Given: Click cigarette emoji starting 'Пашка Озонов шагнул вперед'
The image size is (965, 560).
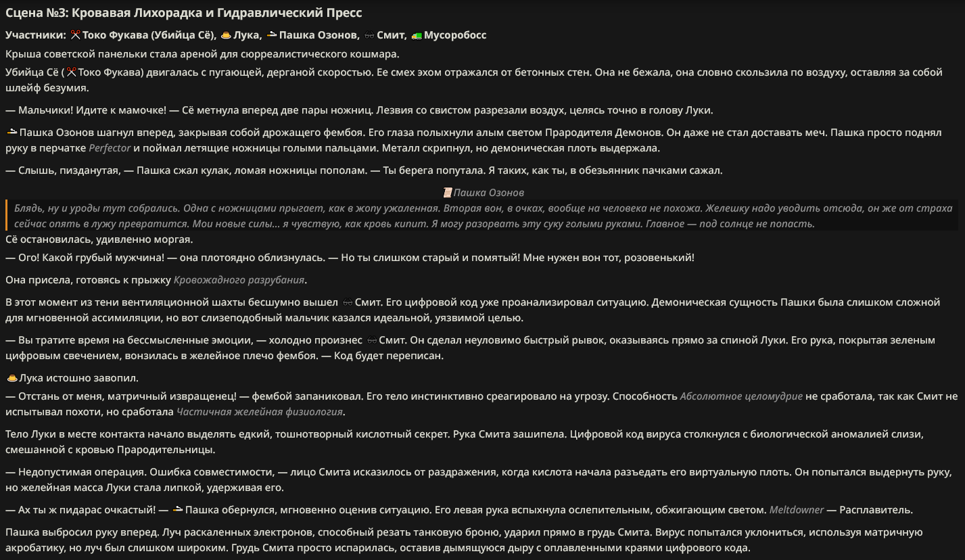Looking at the screenshot, I should [11, 133].
